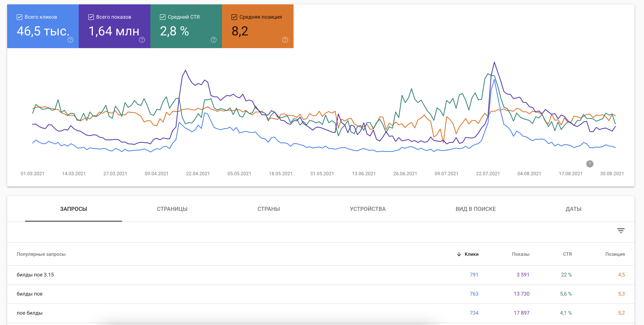The image size is (644, 325).
Task: Sort table by CTR column header
Action: click(567, 254)
